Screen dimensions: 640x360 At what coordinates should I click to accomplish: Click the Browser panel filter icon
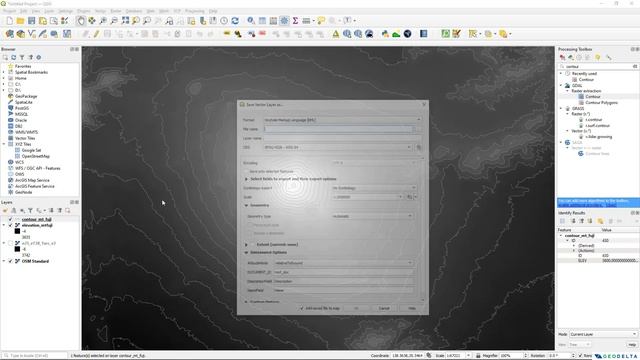point(22,58)
